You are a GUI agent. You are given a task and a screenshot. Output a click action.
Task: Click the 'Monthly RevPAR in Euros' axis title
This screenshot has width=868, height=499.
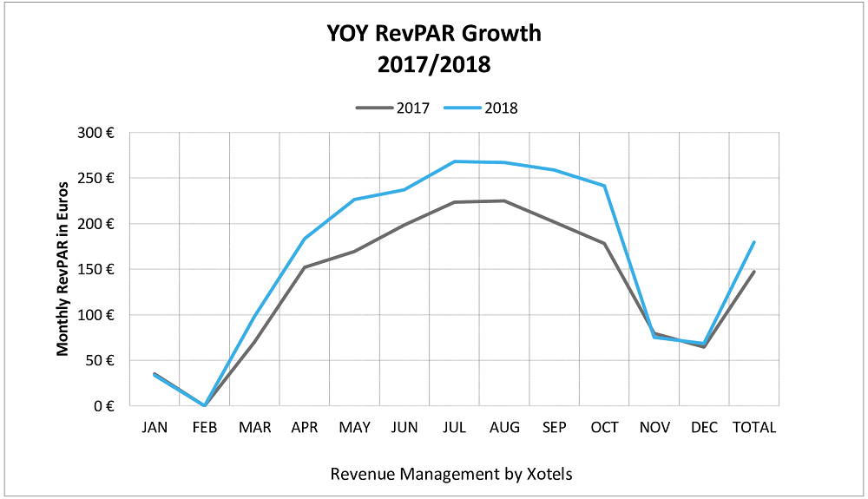point(62,269)
